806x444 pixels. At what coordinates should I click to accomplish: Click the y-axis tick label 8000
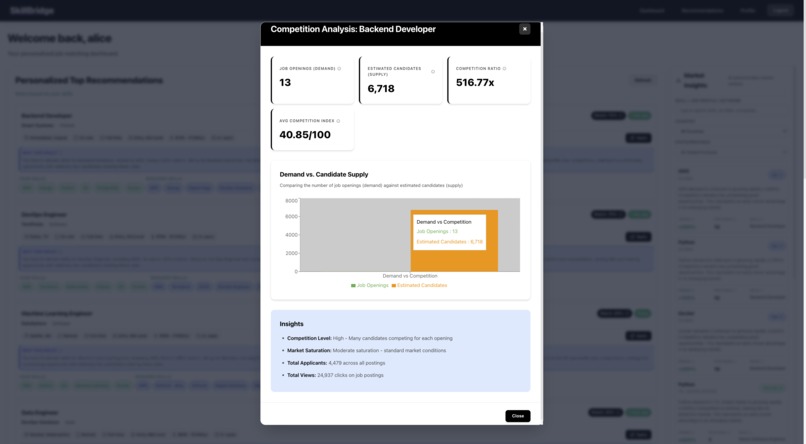click(x=291, y=201)
